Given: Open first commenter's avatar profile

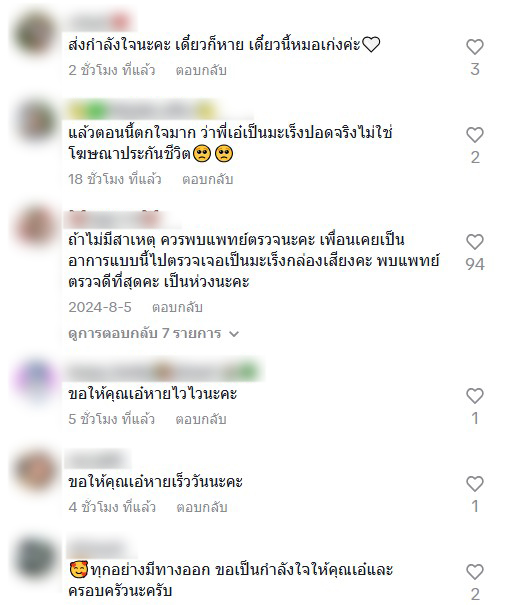Looking at the screenshot, I should (x=36, y=34).
